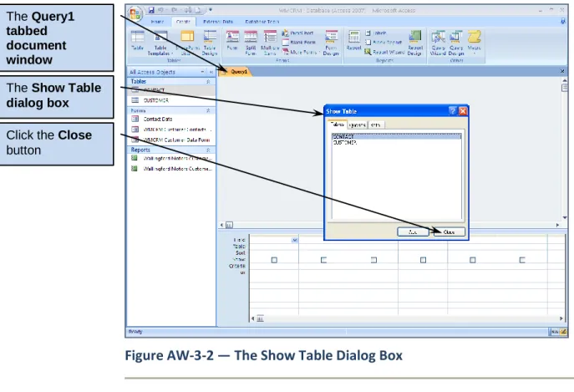Screen dimensions: 574x392
Task: Open the WMCRM Customer Contacts form item
Action: pos(171,130)
